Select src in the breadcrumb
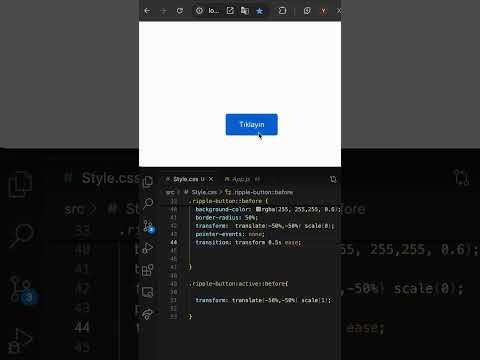 (170, 192)
